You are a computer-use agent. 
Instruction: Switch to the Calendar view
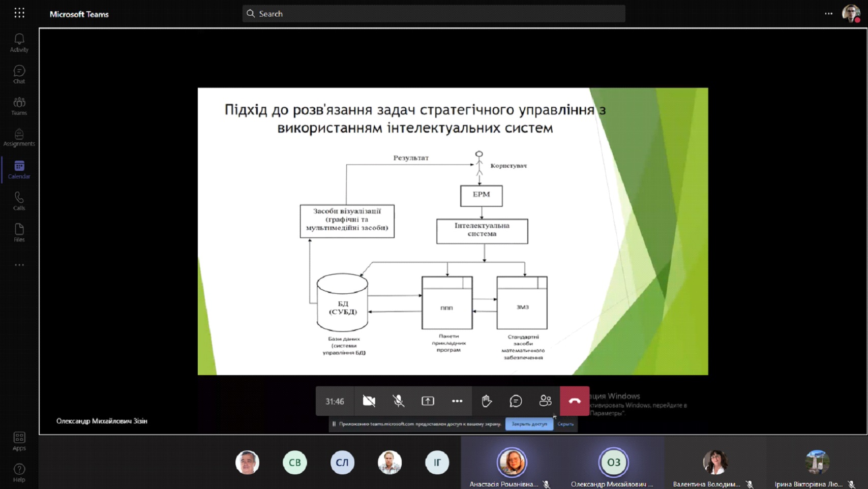pyautogui.click(x=19, y=169)
